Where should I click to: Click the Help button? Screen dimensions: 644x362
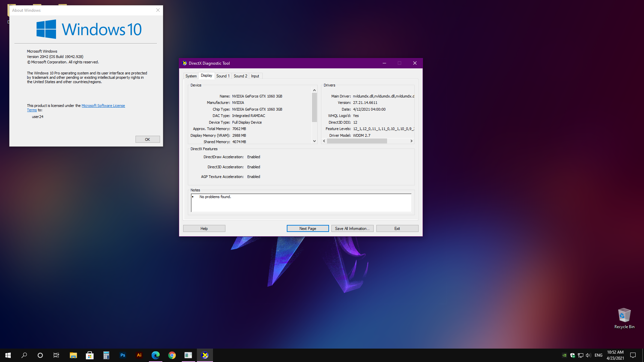(x=204, y=229)
